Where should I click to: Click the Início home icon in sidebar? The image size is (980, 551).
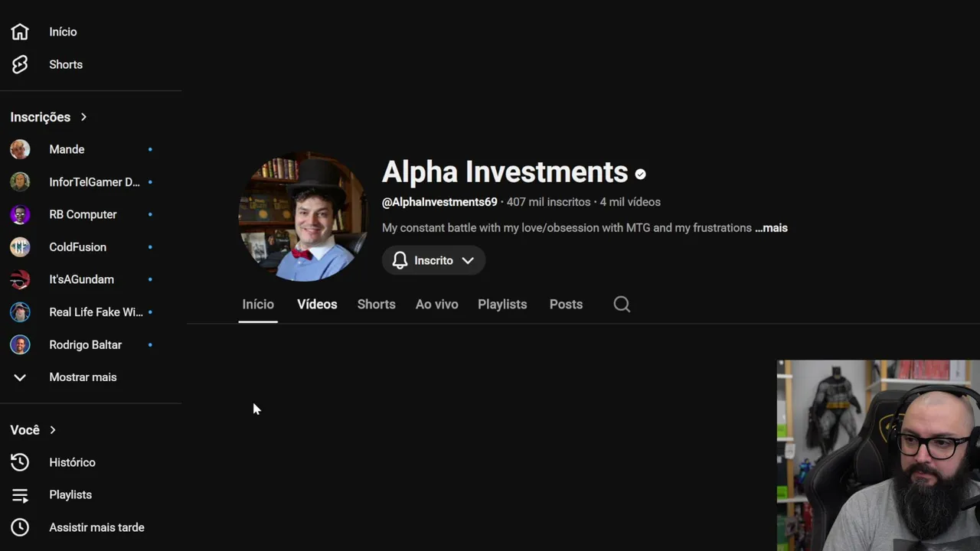pos(20,32)
